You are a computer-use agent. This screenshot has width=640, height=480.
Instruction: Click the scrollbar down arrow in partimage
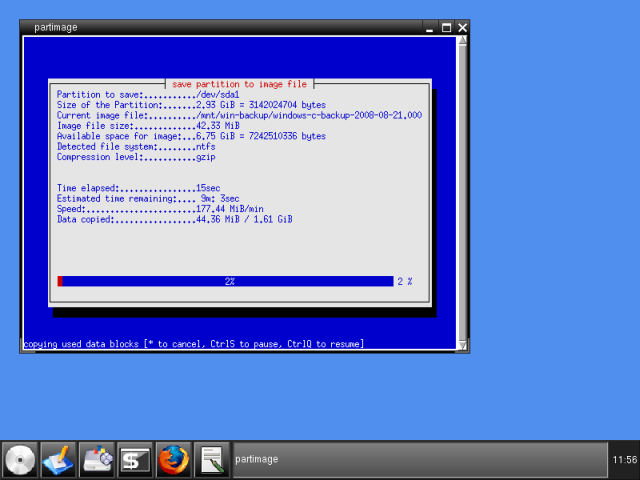tap(462, 345)
